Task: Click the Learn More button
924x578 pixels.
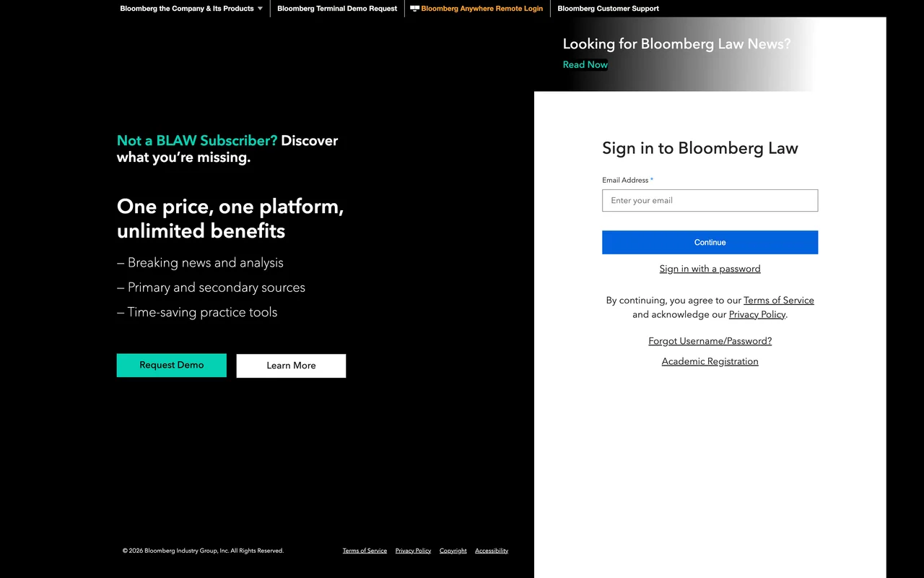Action: [x=291, y=366]
